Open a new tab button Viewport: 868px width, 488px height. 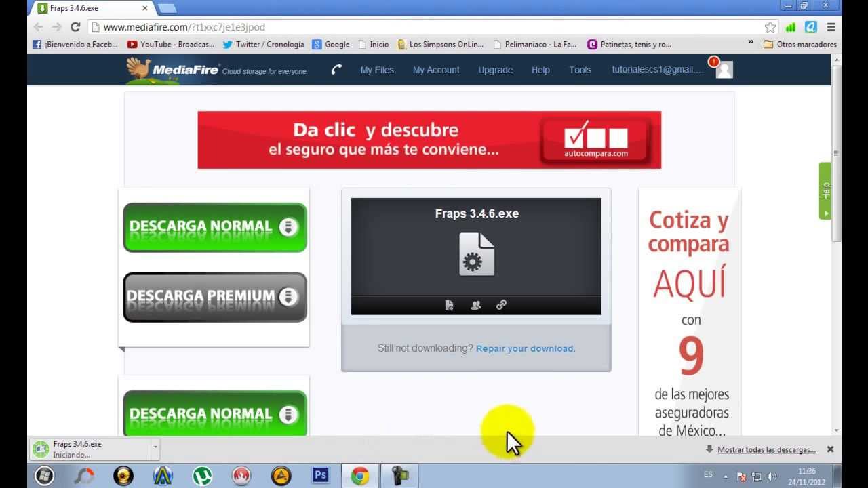tap(167, 8)
